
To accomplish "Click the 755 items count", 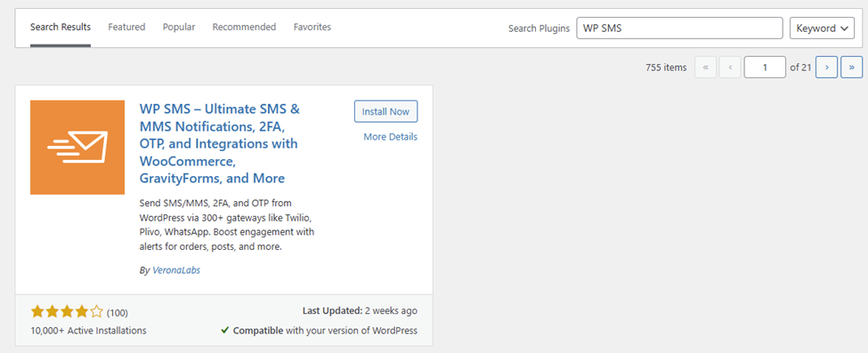I will tap(666, 68).
